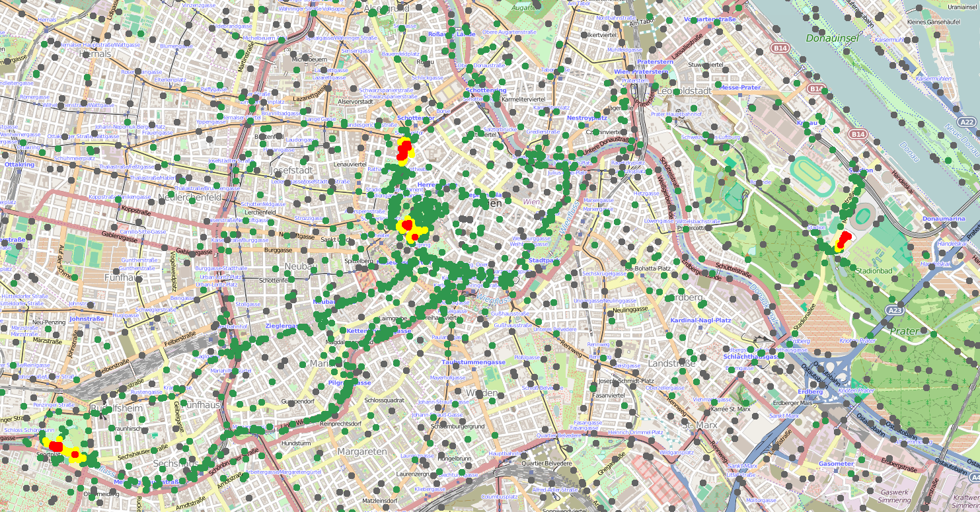Screen dimensions: 980x512
Task: Click the Alfred-Adler-Straße stop label
Action: click(554, 490)
